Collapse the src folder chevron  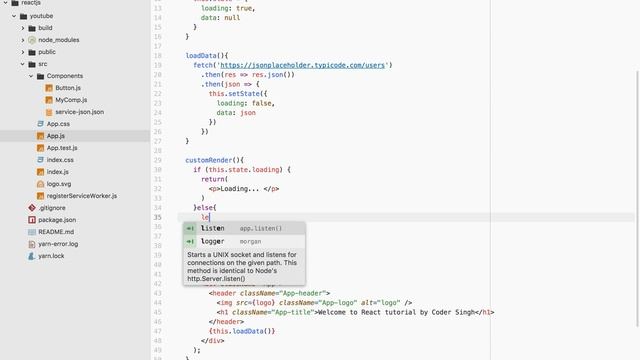[x=23, y=64]
